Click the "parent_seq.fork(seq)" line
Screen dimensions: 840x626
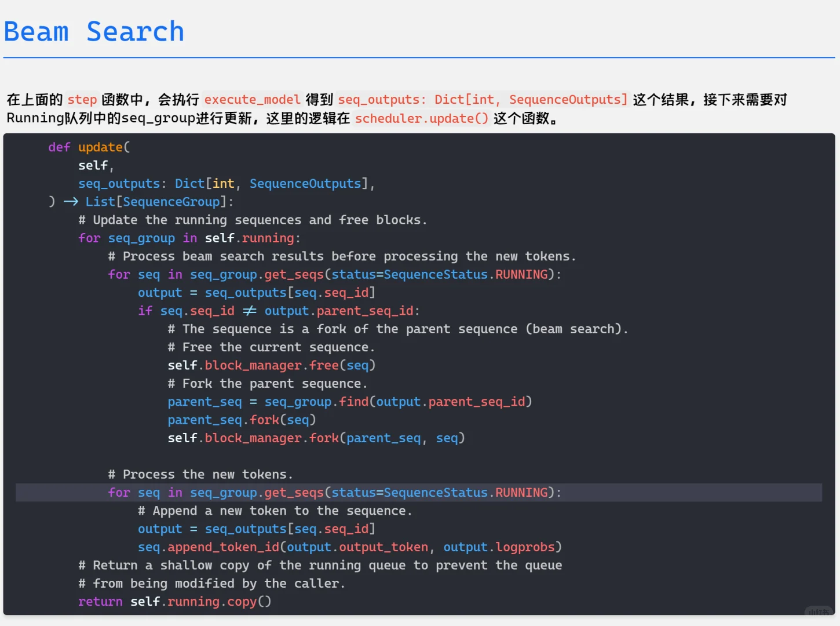point(242,420)
